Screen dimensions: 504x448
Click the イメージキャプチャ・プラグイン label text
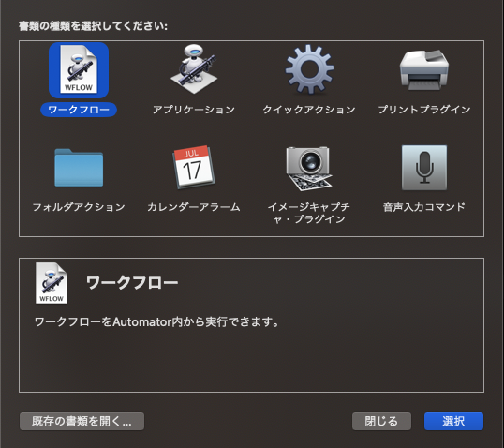309,213
